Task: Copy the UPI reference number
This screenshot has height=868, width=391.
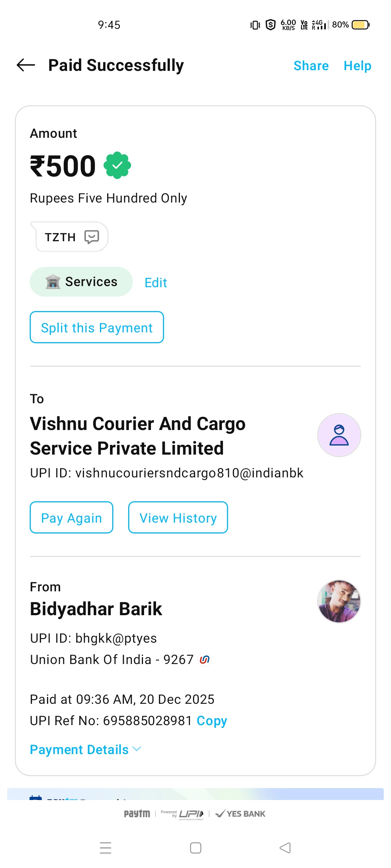Action: click(x=212, y=721)
